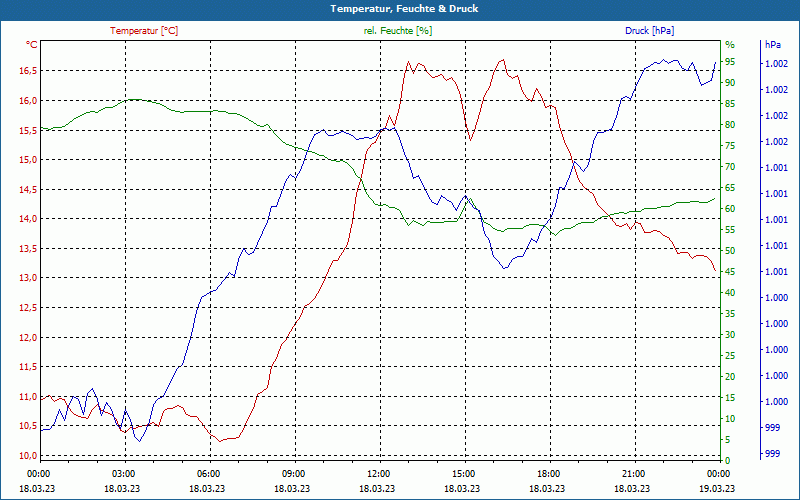Click the '13,0' temperature axis value
Image resolution: width=800 pixels, height=500 pixels.
pos(28,278)
